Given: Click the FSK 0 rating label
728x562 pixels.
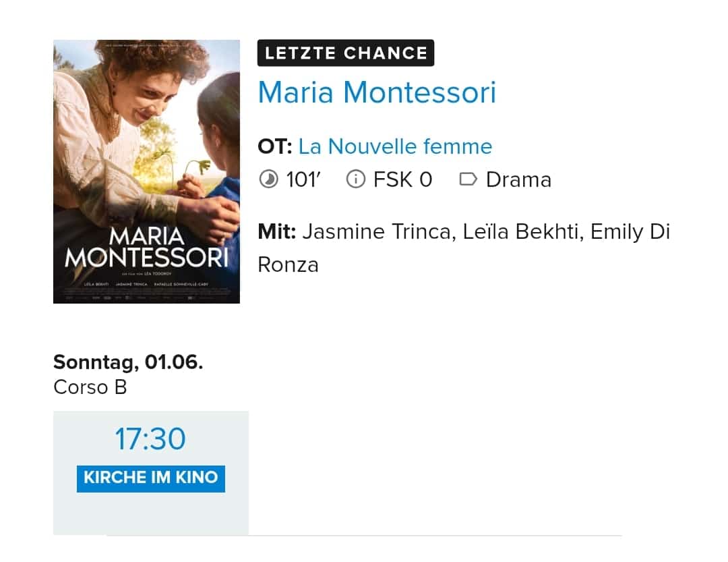Looking at the screenshot, I should tap(402, 179).
